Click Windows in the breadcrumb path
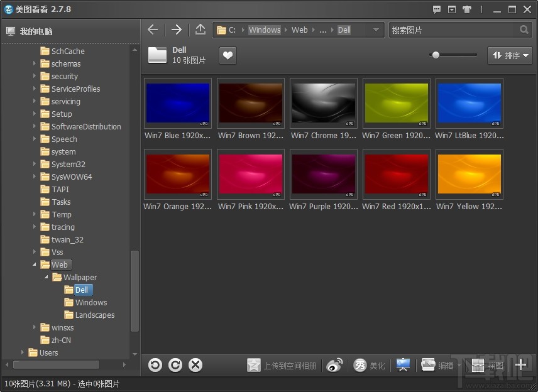The height and width of the screenshot is (392, 538). pos(264,30)
